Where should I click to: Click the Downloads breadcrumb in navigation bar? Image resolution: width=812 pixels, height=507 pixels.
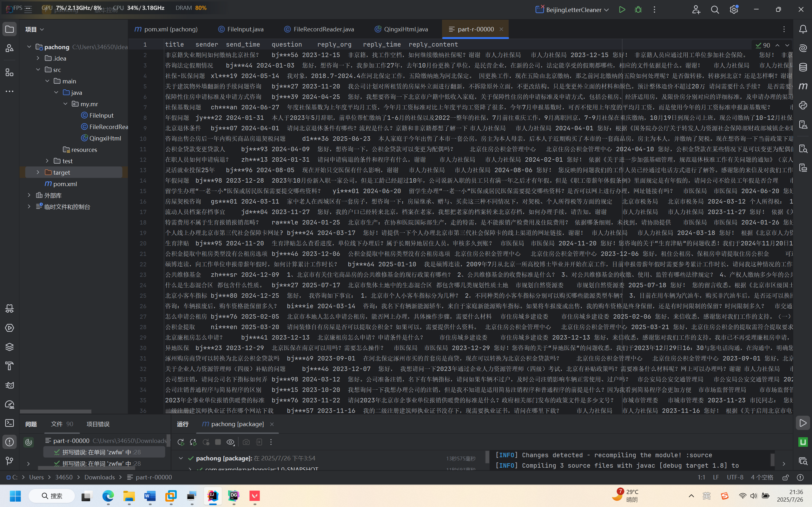click(x=99, y=478)
